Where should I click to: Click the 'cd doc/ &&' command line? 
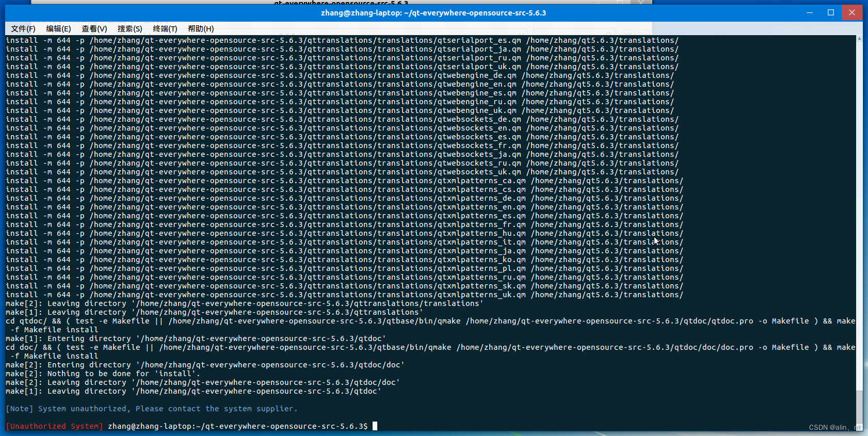click(x=430, y=352)
